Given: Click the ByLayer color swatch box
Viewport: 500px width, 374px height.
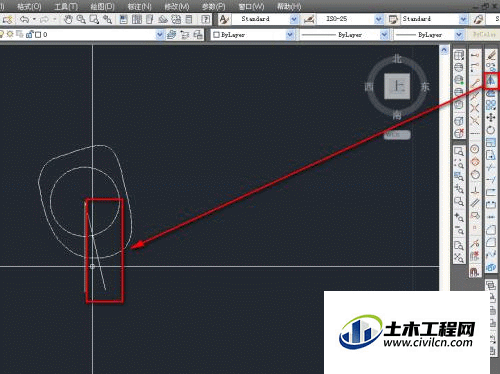Looking at the screenshot, I should tap(216, 34).
